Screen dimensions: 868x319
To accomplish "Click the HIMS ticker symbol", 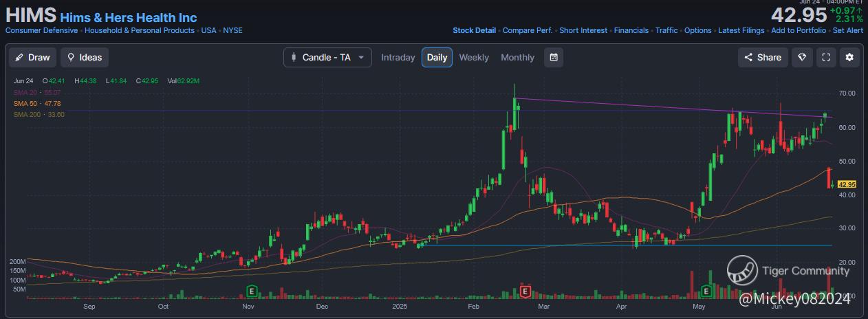I will click(x=30, y=16).
